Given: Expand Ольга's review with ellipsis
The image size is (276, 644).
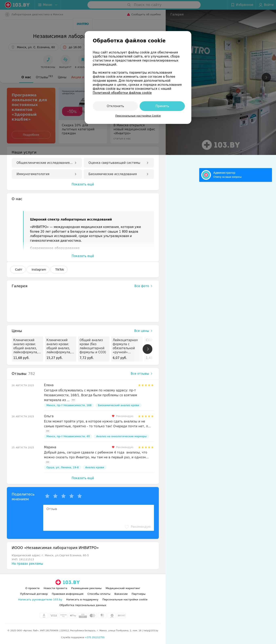Looking at the screenshot, I should (x=48, y=431).
